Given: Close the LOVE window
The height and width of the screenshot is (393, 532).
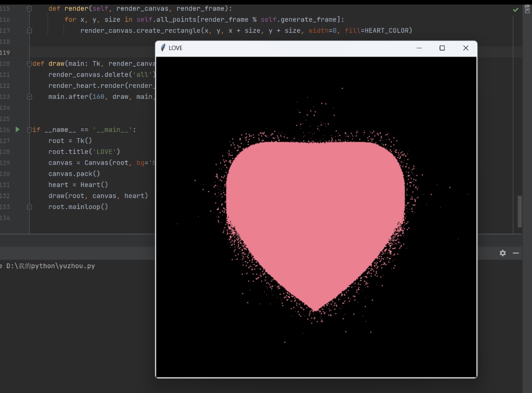Looking at the screenshot, I should (466, 48).
